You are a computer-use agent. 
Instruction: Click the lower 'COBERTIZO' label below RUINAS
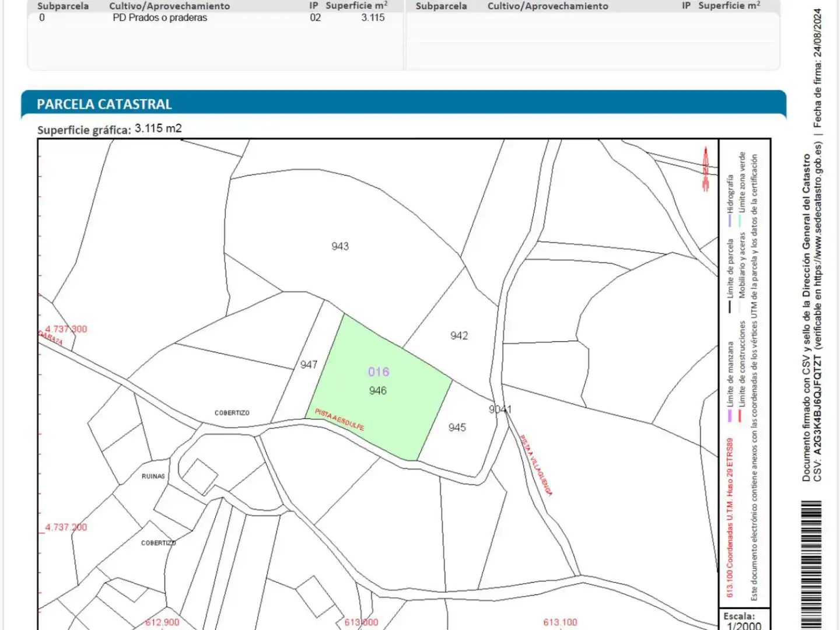coord(158,543)
